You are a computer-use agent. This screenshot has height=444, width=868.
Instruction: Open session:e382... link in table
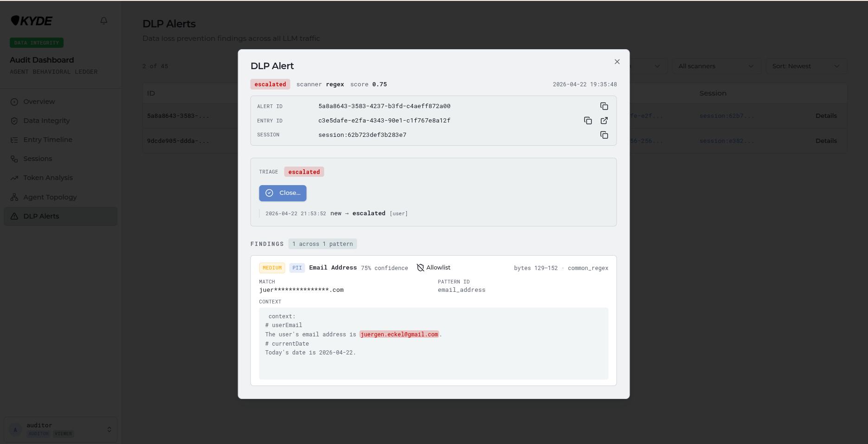[x=727, y=141]
